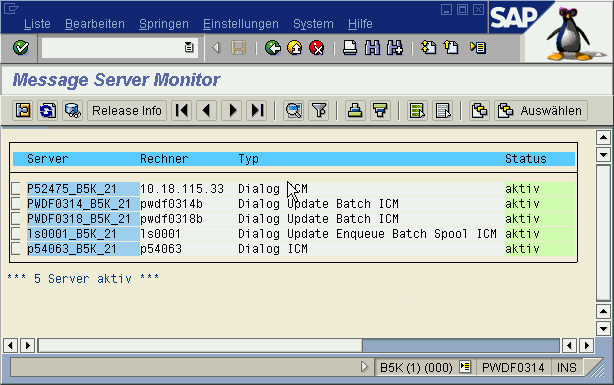
Task: Open the Springen menu
Action: [x=164, y=24]
